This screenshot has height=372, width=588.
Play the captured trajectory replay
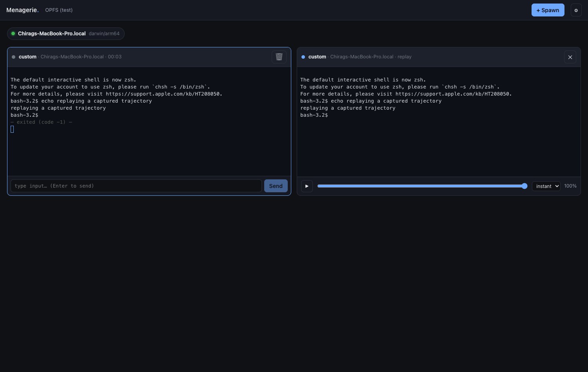point(307,186)
